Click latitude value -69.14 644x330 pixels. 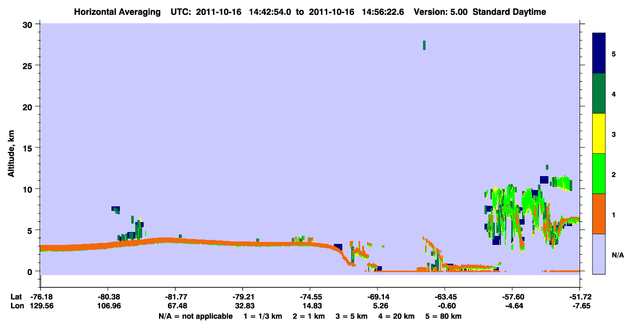pyautogui.click(x=377, y=297)
